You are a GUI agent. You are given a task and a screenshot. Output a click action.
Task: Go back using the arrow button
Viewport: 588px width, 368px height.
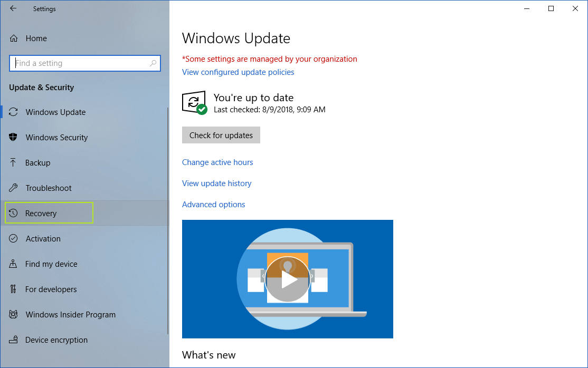pos(13,8)
